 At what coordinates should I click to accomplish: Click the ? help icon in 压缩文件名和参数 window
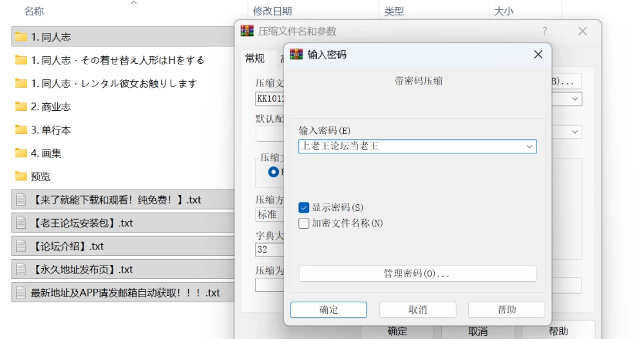[x=544, y=31]
